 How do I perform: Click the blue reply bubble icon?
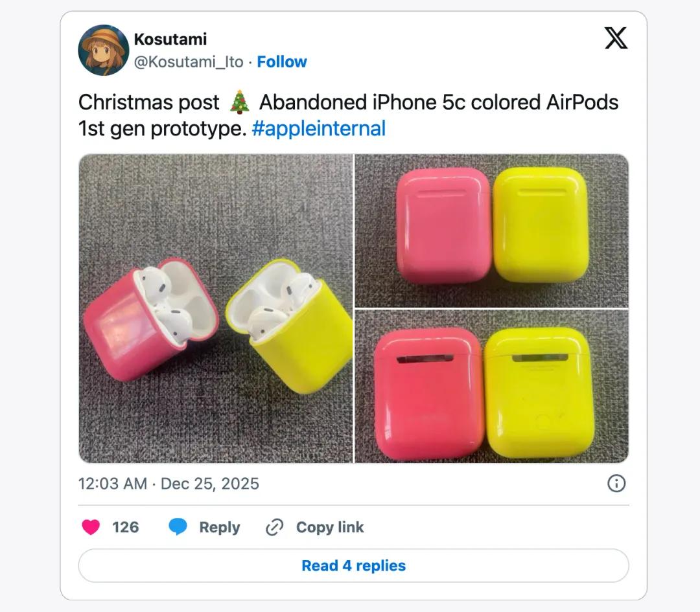click(x=178, y=527)
